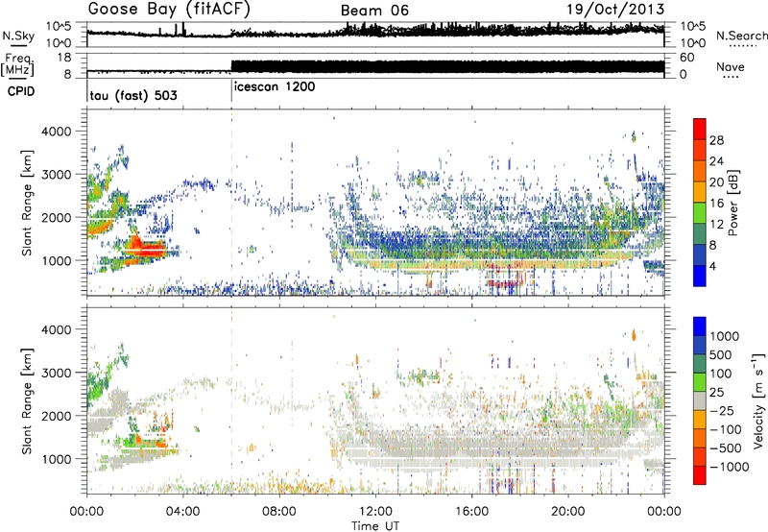This screenshot has width=768, height=532.
Task: Click the red top segment of Power color bar
Action: [x=700, y=129]
